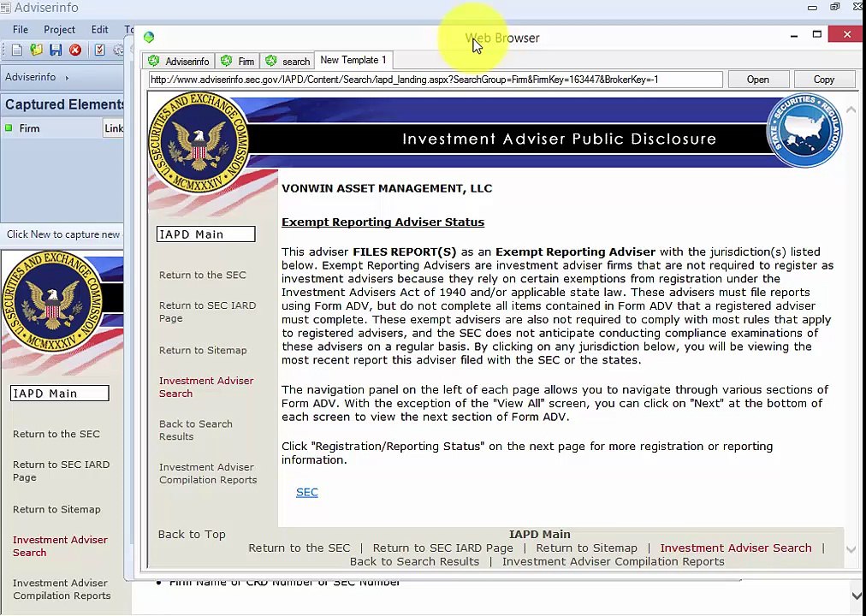The height and width of the screenshot is (616, 866).
Task: Click Return to the SEC in browser sidebar
Action: [202, 275]
